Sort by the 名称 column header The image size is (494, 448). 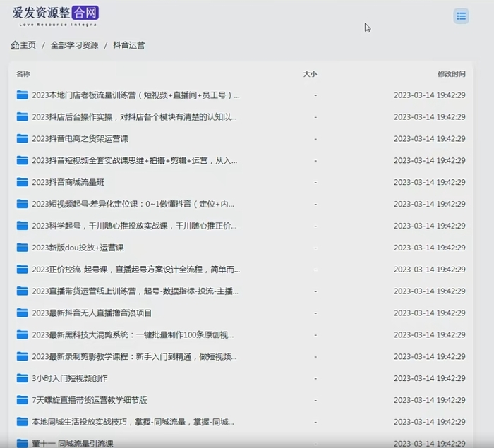pyautogui.click(x=23, y=74)
